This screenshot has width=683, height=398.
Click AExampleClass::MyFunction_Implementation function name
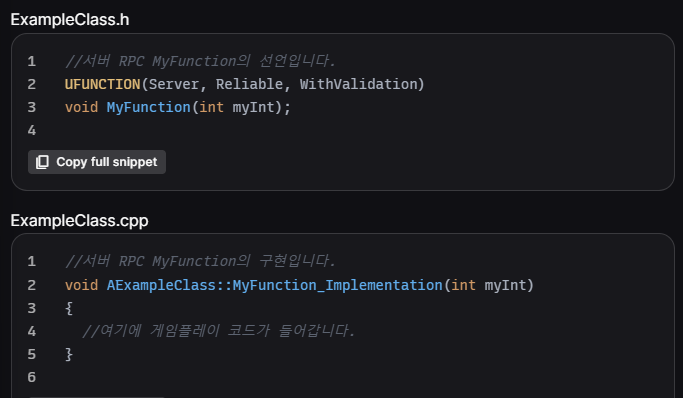(x=274, y=285)
